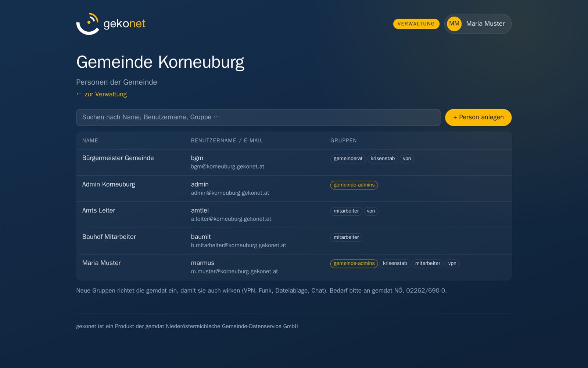
Task: Focus the person search field
Action: 258,117
